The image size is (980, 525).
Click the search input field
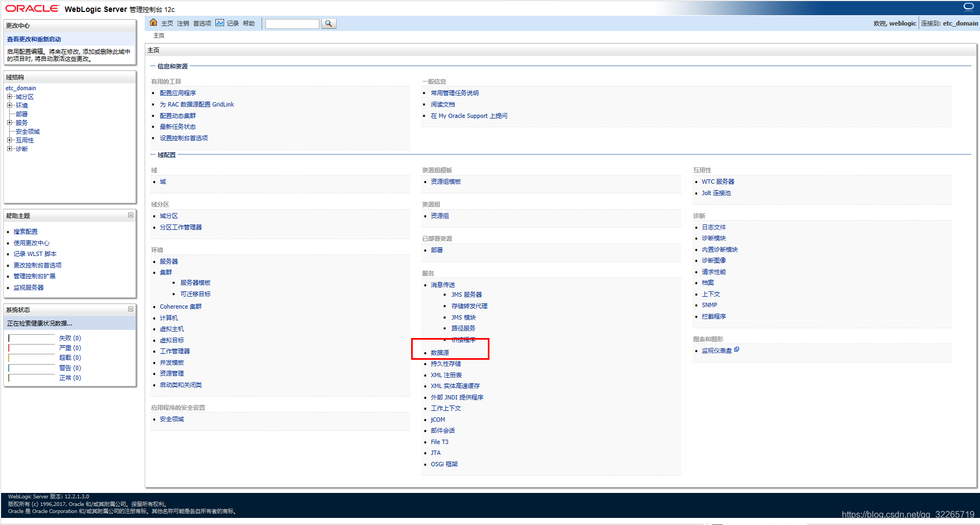coord(292,24)
